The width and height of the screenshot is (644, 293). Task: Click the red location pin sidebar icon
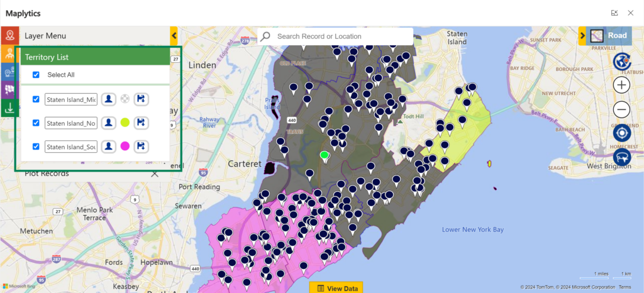coord(9,36)
